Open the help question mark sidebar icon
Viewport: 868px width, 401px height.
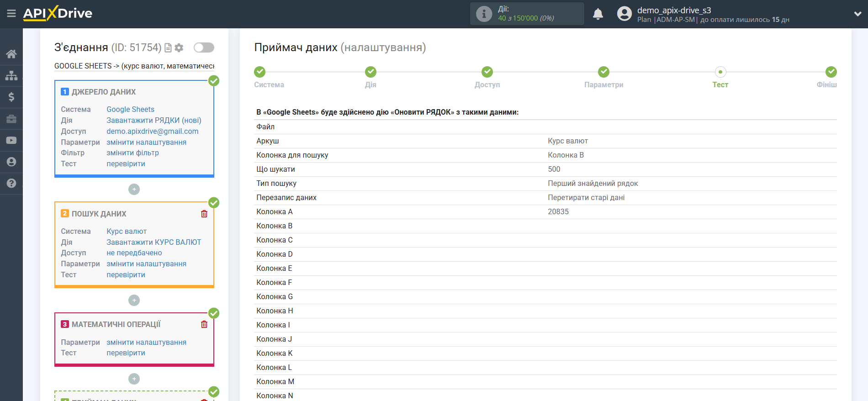(x=11, y=183)
